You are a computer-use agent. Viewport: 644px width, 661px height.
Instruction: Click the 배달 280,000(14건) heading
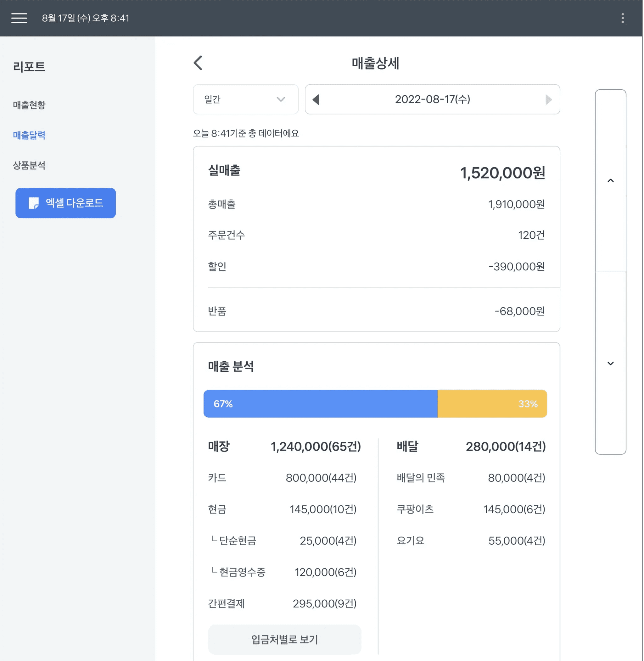click(x=471, y=446)
